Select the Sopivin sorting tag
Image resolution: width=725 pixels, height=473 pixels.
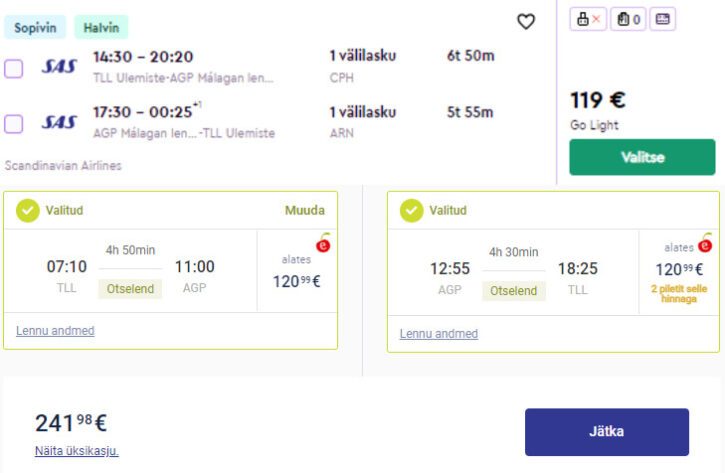tap(35, 28)
